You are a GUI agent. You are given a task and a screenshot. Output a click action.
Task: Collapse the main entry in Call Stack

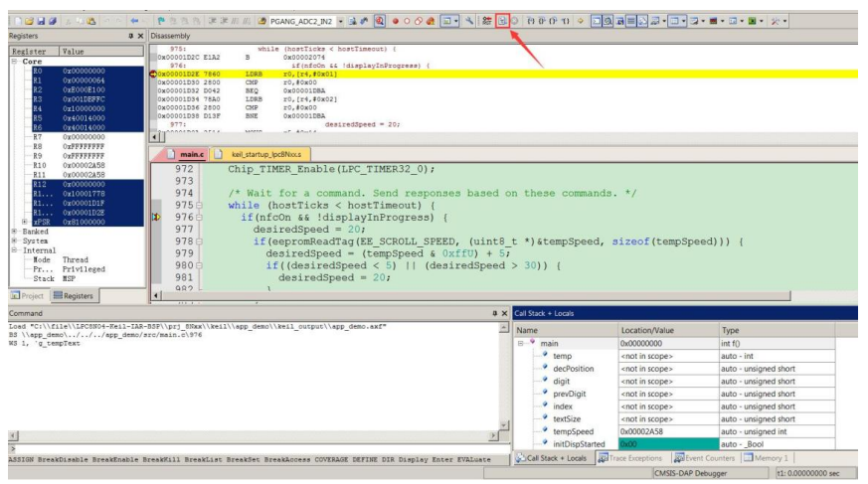520,344
